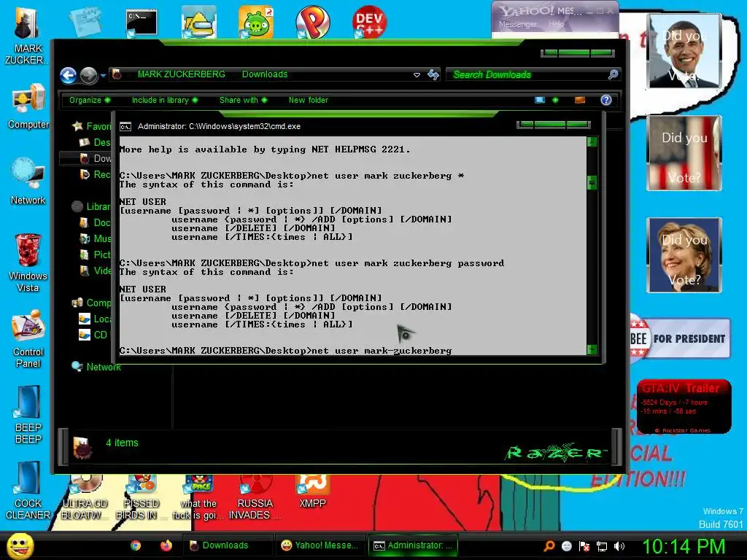Click the cmd.exe title bar icon
This screenshot has width=747, height=560.
(125, 127)
